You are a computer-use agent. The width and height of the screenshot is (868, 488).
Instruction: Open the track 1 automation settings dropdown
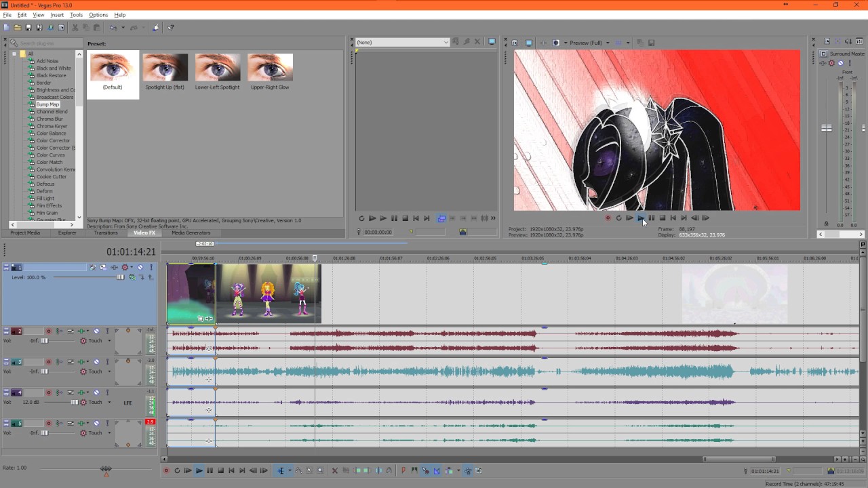click(132, 267)
